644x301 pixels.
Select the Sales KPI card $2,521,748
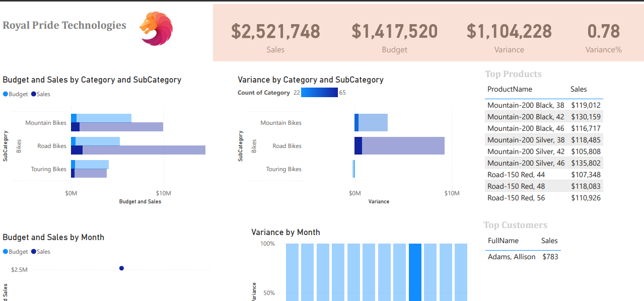pyautogui.click(x=275, y=37)
